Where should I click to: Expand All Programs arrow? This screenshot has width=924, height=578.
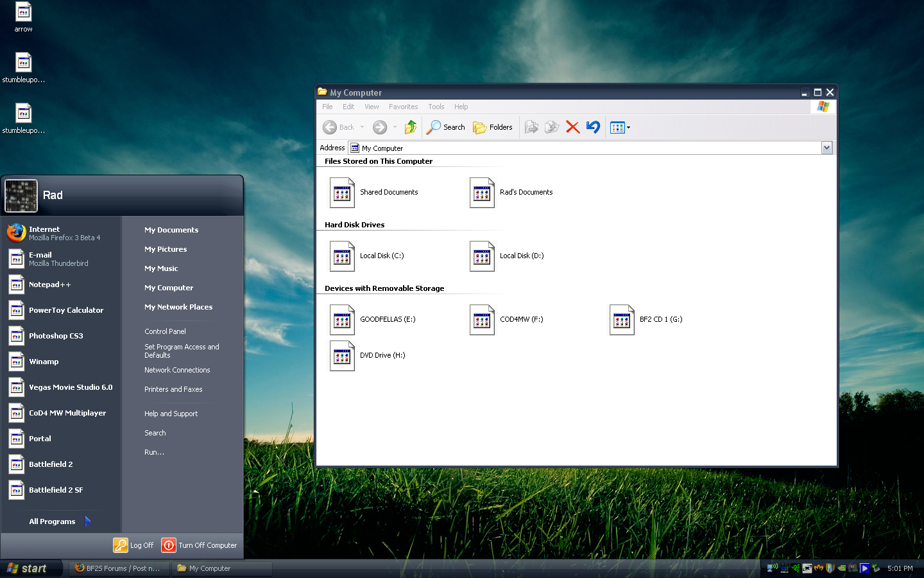87,521
